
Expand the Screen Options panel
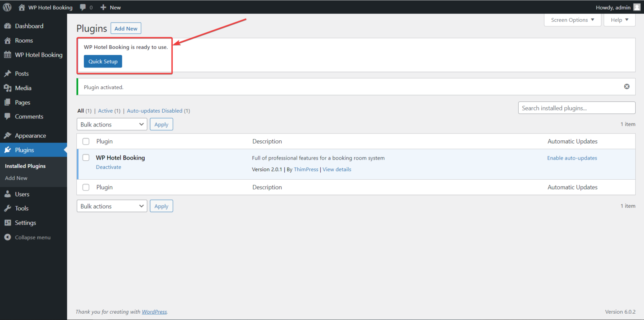click(572, 20)
